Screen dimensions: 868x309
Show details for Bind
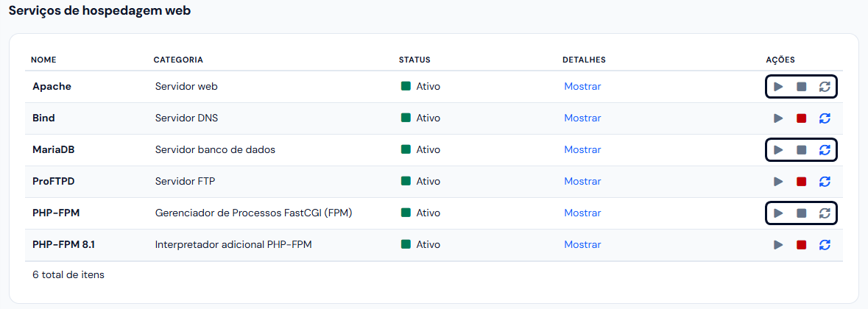coord(582,118)
